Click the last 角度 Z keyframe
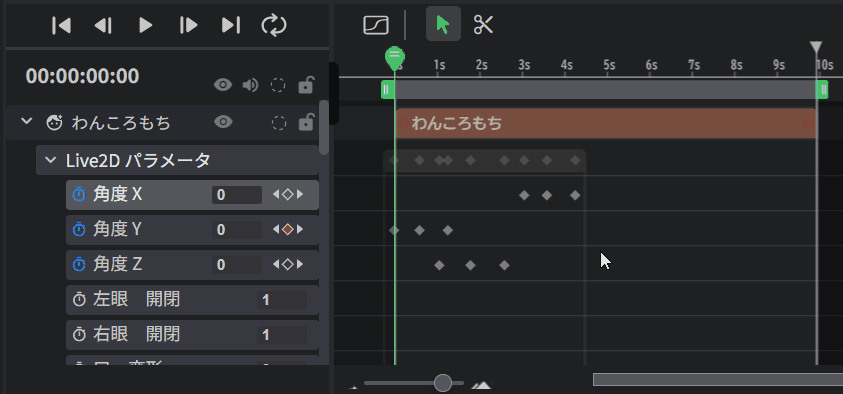 [x=504, y=265]
